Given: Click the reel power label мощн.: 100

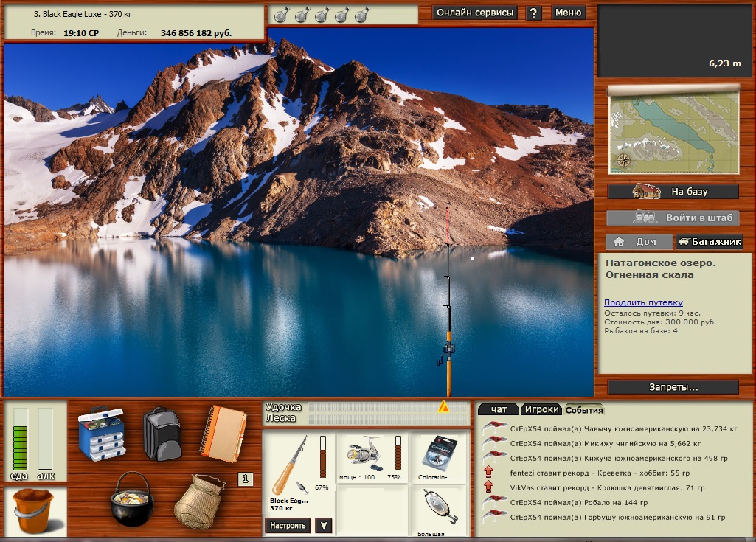Looking at the screenshot, I should 357,477.
